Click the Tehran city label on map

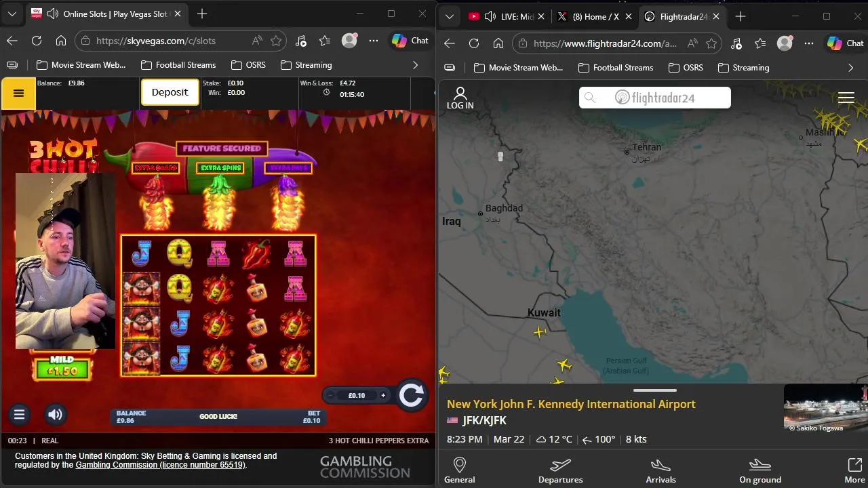[646, 147]
